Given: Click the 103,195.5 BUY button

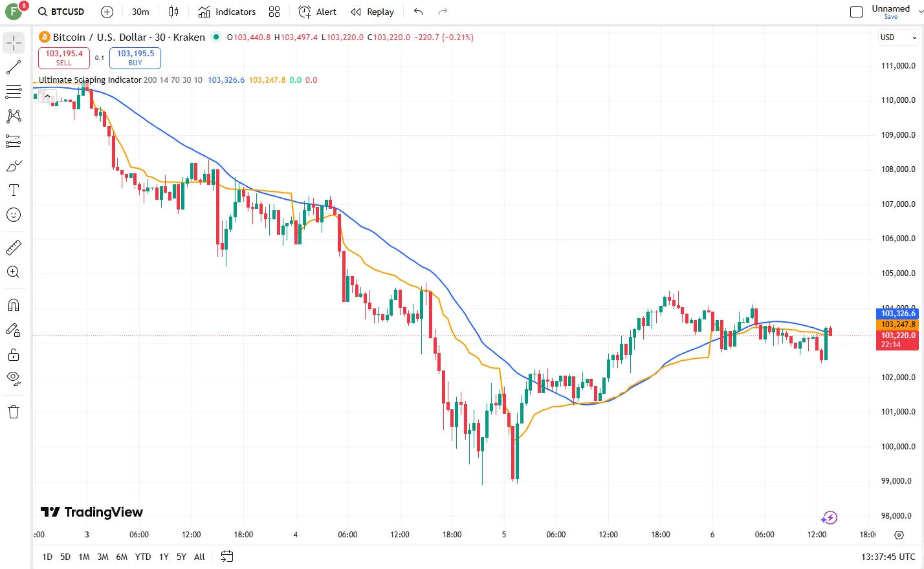Looking at the screenshot, I should (x=135, y=58).
